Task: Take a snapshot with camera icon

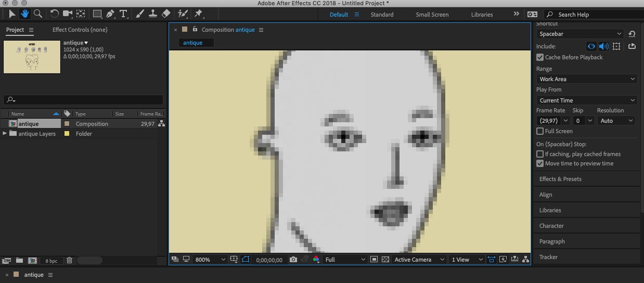Action: coord(293,260)
